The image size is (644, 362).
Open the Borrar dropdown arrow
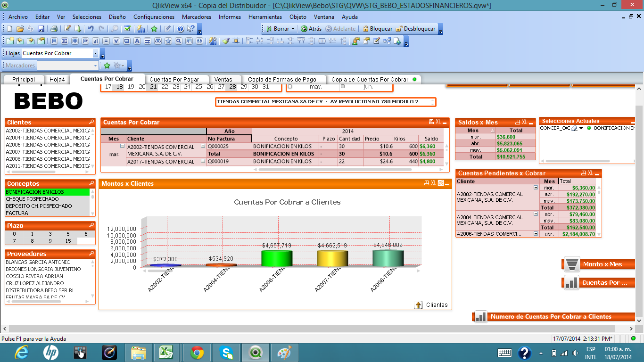pos(293,29)
